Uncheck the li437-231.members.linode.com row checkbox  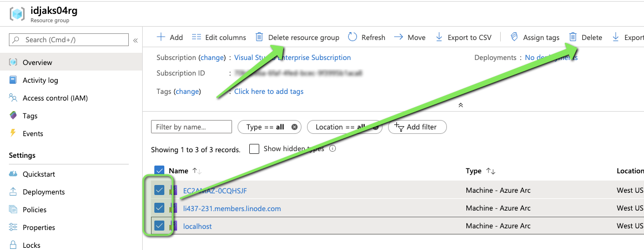tap(159, 208)
